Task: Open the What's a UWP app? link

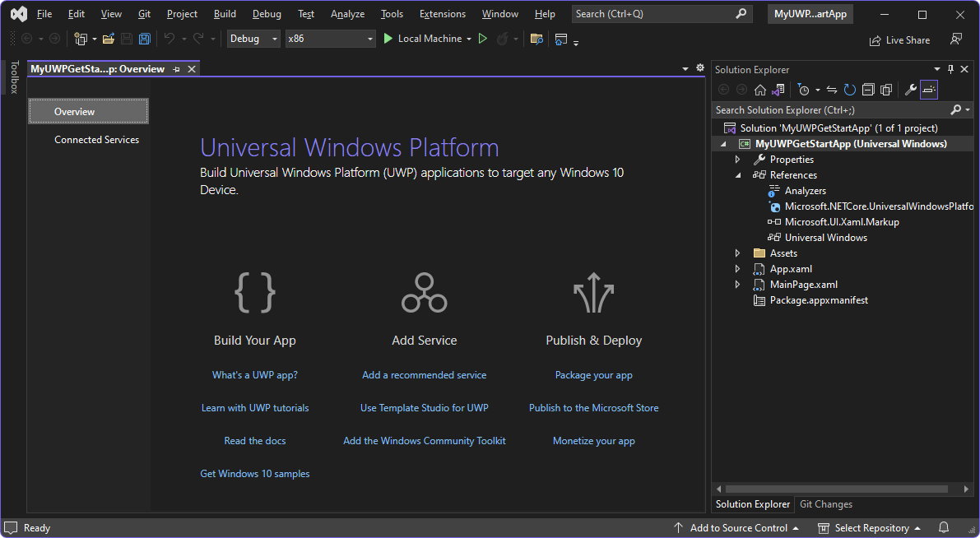Action: coord(255,374)
